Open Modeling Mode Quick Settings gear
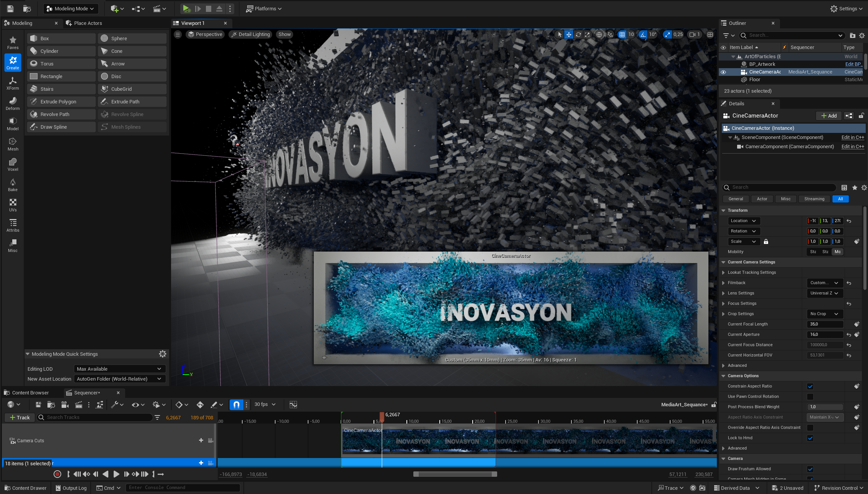This screenshot has height=494, width=868. point(163,354)
